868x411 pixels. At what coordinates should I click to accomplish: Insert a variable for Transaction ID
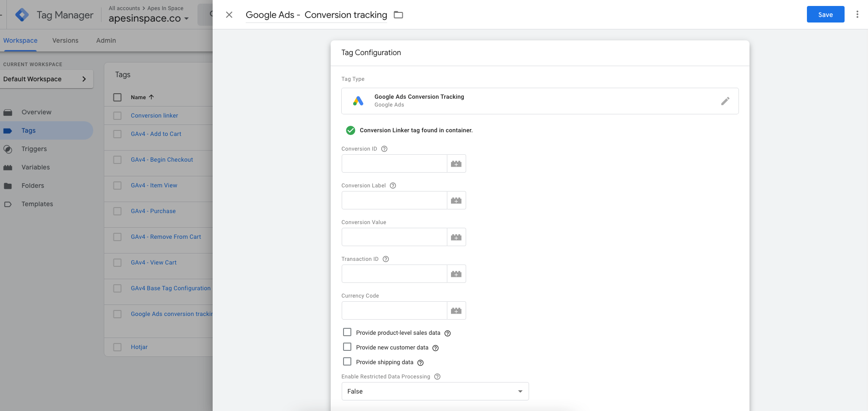[x=456, y=274]
